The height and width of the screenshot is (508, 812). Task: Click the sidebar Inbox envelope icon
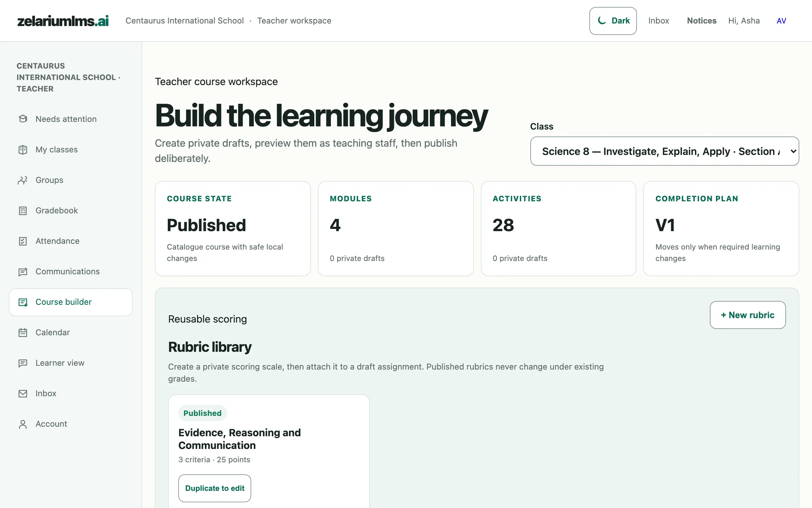(23, 393)
